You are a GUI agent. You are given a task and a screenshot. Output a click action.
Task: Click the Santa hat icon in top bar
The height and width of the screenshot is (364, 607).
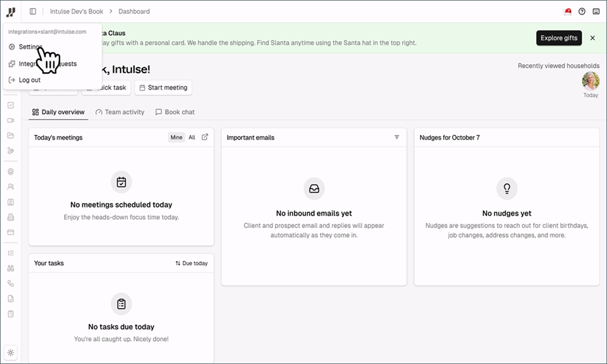point(567,11)
